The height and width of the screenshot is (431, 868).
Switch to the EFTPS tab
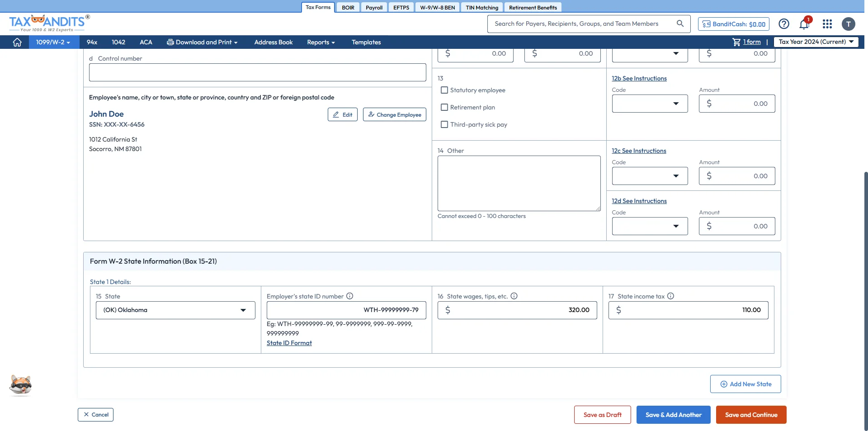(x=401, y=7)
